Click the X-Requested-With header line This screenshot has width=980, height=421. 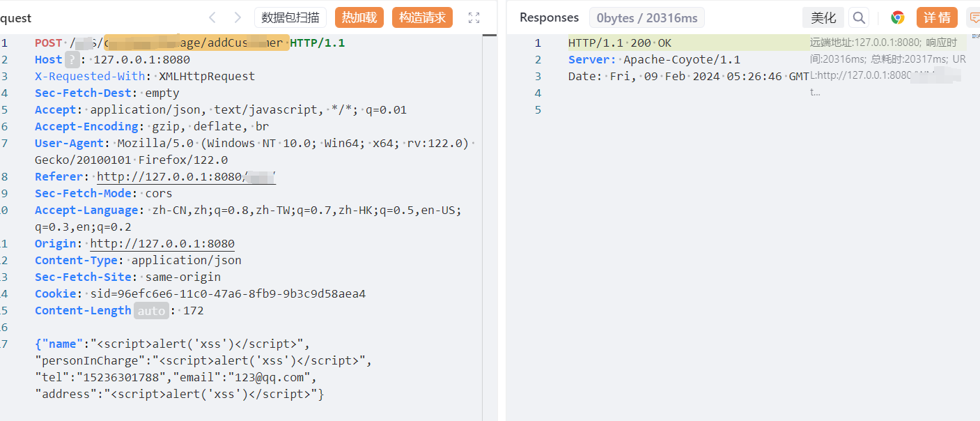point(145,76)
